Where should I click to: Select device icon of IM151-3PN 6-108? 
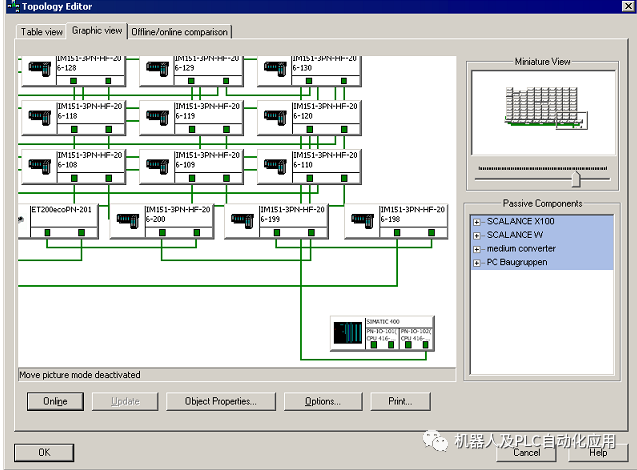point(39,166)
